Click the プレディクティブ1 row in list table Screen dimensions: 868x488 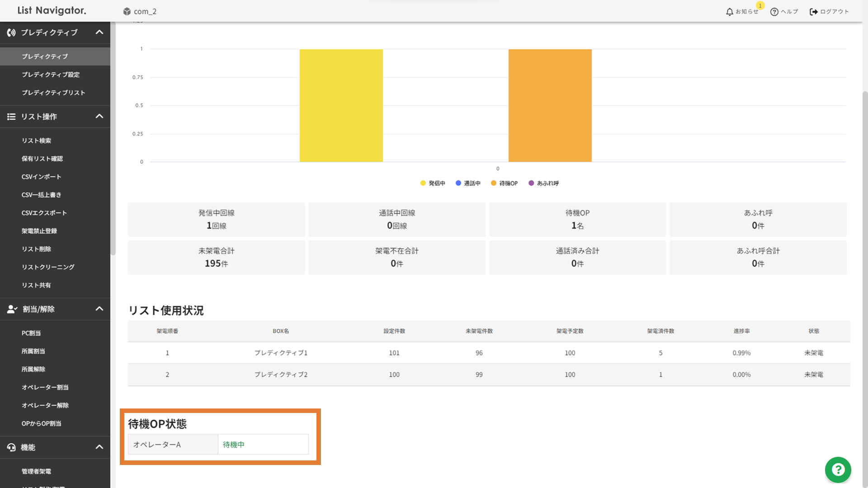point(281,353)
